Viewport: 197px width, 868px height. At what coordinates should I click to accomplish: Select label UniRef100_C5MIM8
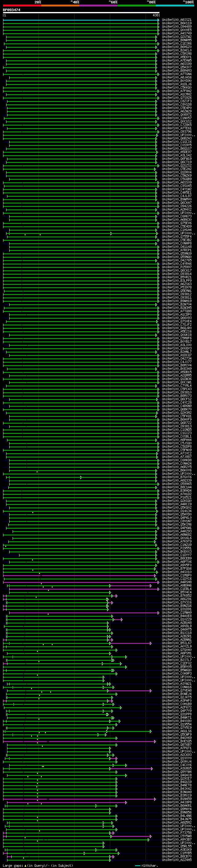coord(177,54)
